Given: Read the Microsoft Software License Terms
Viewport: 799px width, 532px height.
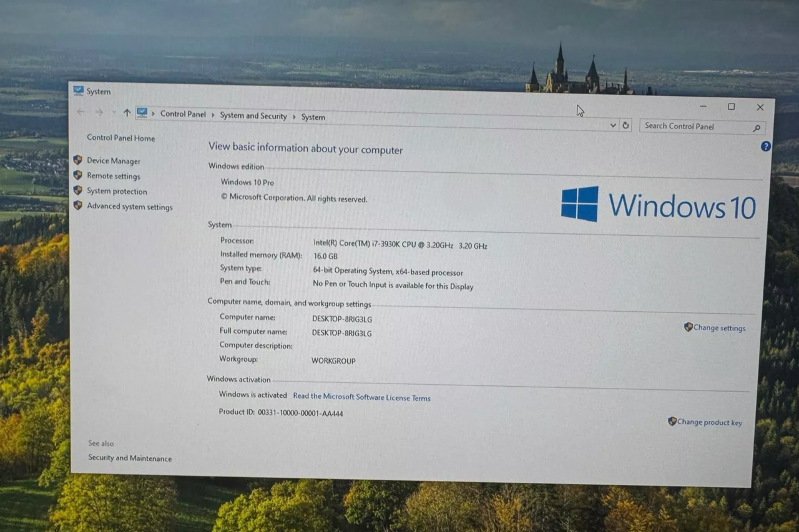Looking at the screenshot, I should pyautogui.click(x=362, y=397).
